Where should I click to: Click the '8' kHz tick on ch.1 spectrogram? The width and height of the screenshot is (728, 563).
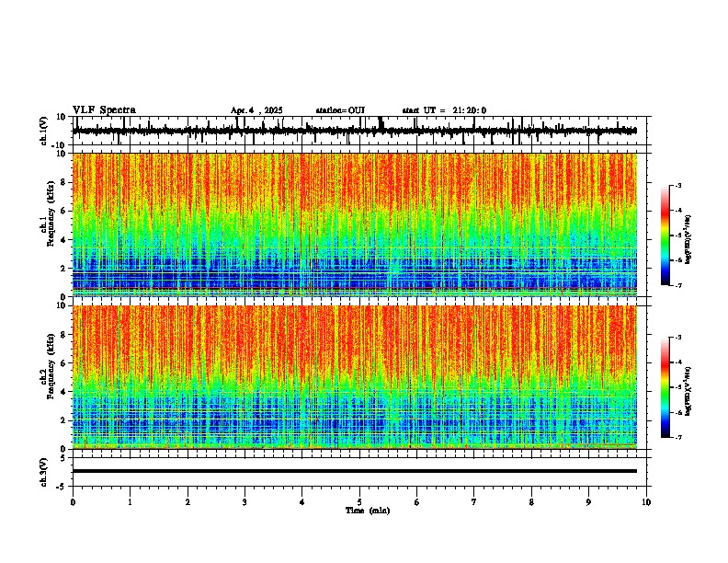64,182
